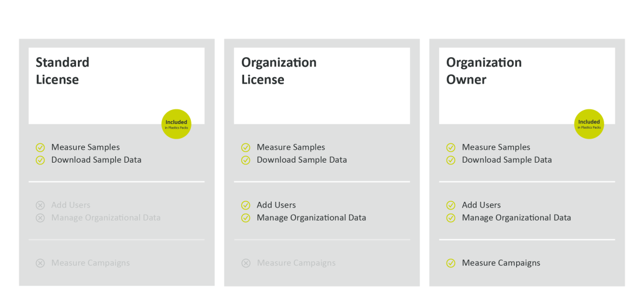Viewport: 644px width, 296px height.
Task: Click check icon beside Standard Measure Samples
Action: click(x=40, y=147)
